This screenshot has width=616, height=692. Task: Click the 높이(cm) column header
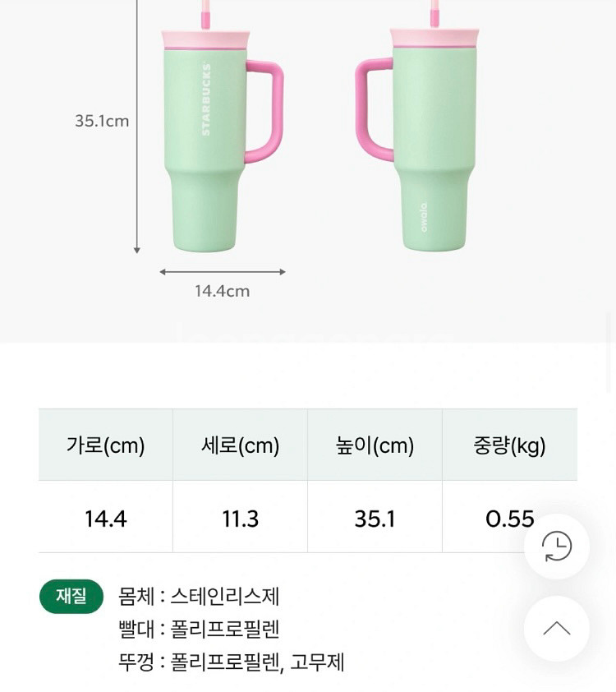[x=375, y=445]
